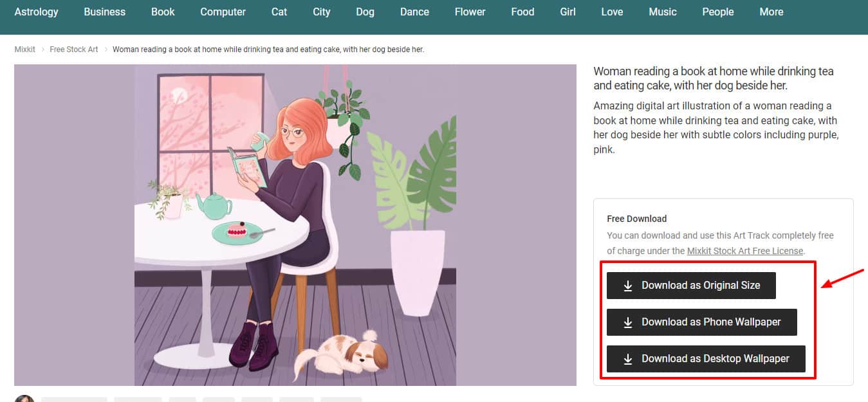Open the Cat category
The width and height of the screenshot is (868, 402).
[279, 12]
